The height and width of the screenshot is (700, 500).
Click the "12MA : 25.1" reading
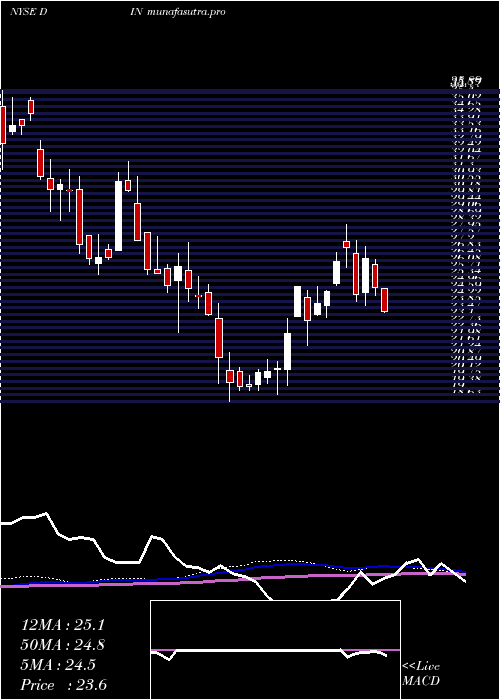[x=62, y=625]
